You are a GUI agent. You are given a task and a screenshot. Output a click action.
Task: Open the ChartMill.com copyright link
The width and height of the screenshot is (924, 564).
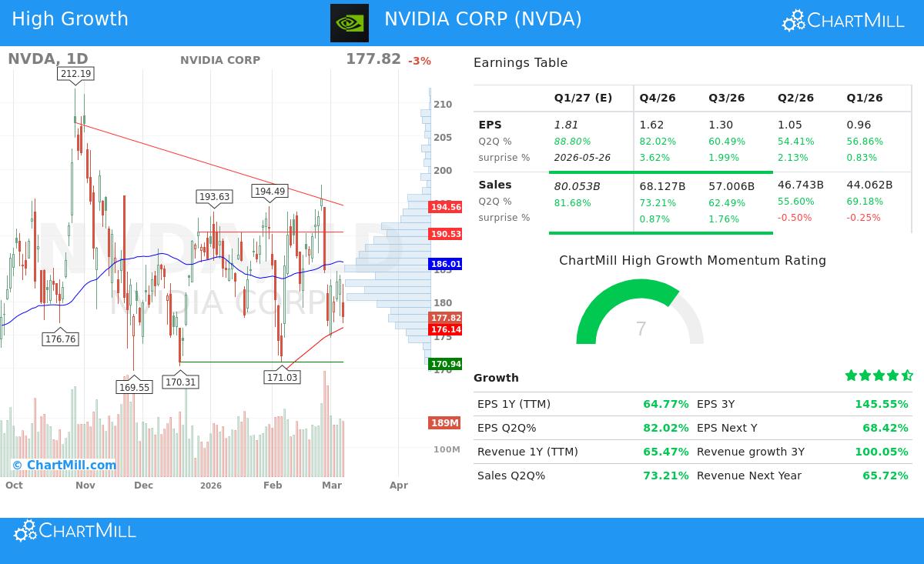coord(65,465)
